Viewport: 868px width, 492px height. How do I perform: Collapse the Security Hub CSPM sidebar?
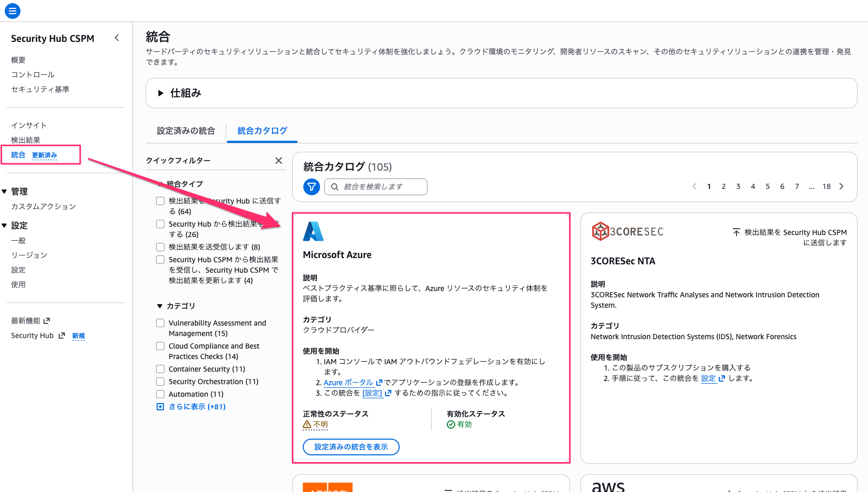point(117,38)
